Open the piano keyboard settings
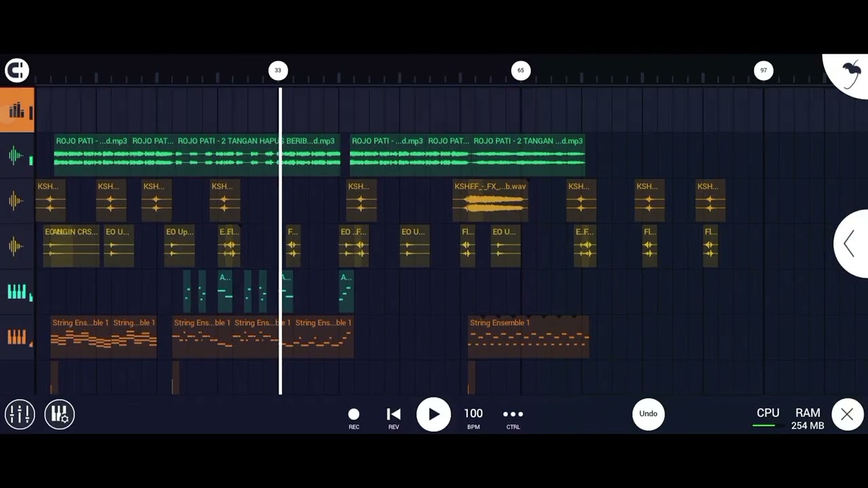The height and width of the screenshot is (488, 868). tap(60, 414)
